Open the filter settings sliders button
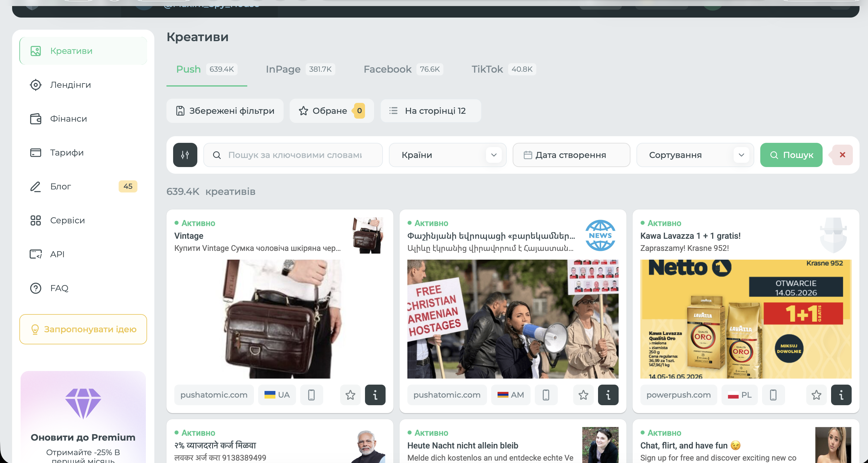 pos(185,155)
